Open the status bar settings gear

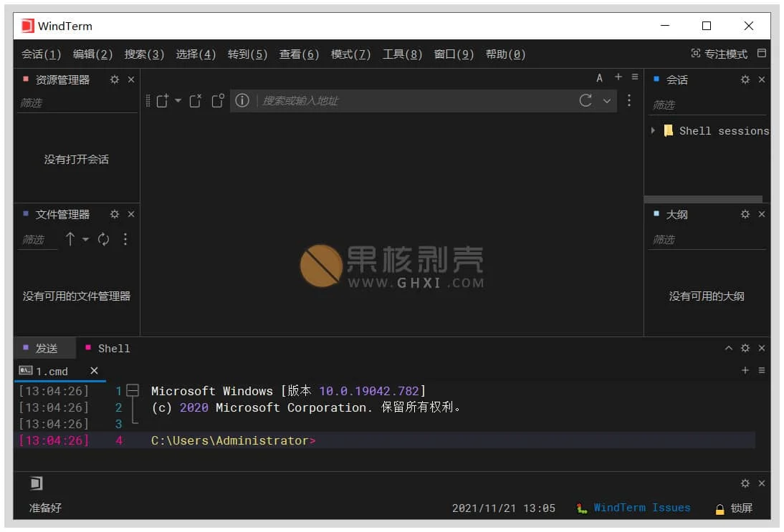click(745, 483)
